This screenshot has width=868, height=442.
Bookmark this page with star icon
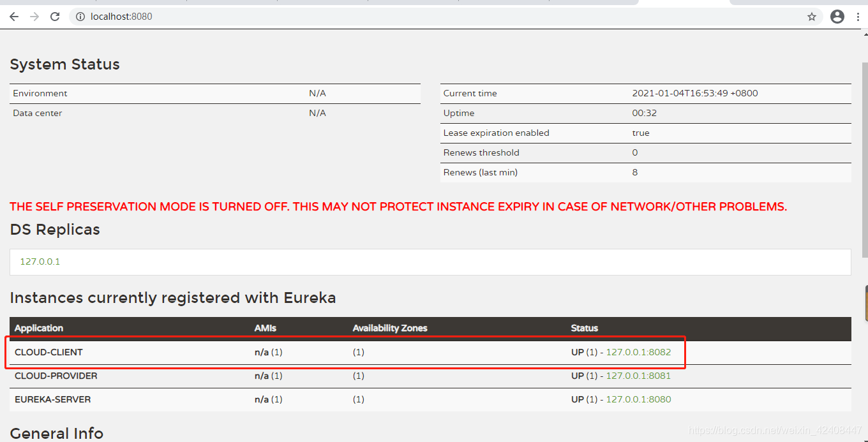point(812,17)
